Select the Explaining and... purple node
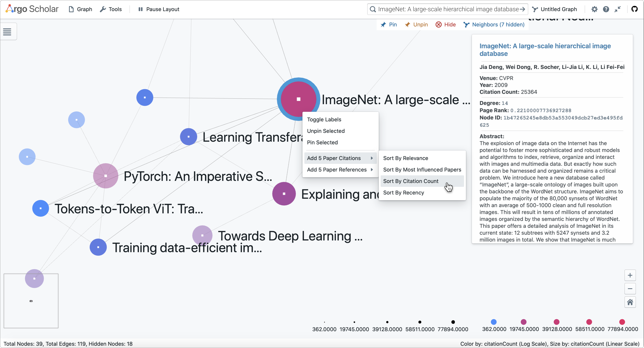This screenshot has width=644, height=348. (x=284, y=194)
